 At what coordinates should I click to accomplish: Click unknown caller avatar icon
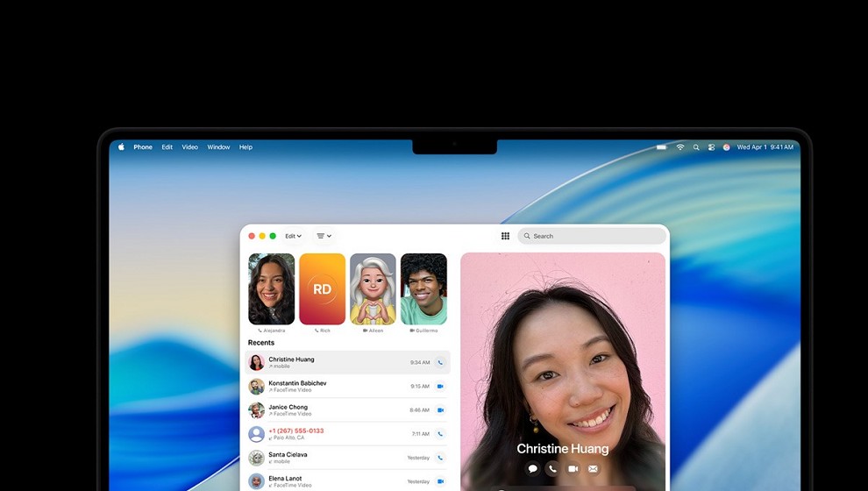click(x=256, y=434)
